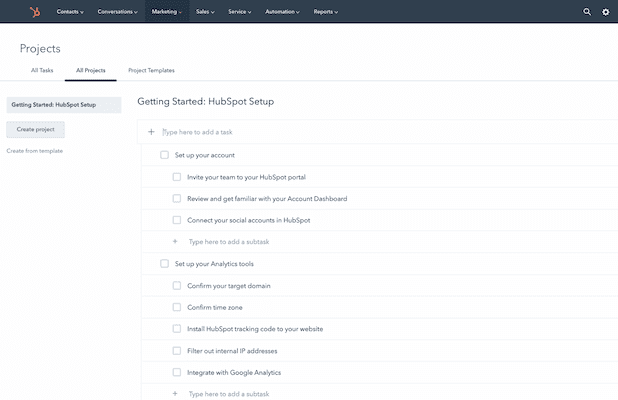Click the Projects page heading
This screenshot has height=400, width=618.
[x=40, y=48]
